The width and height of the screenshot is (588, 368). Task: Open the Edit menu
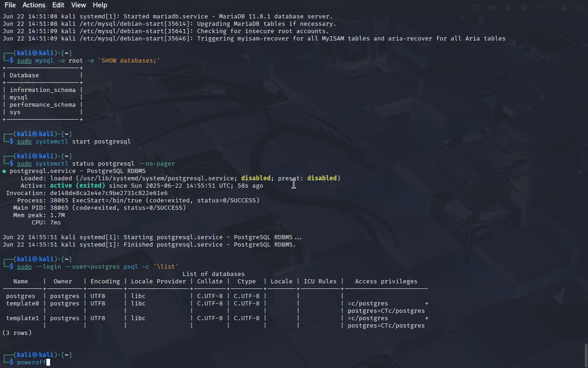[x=58, y=5]
